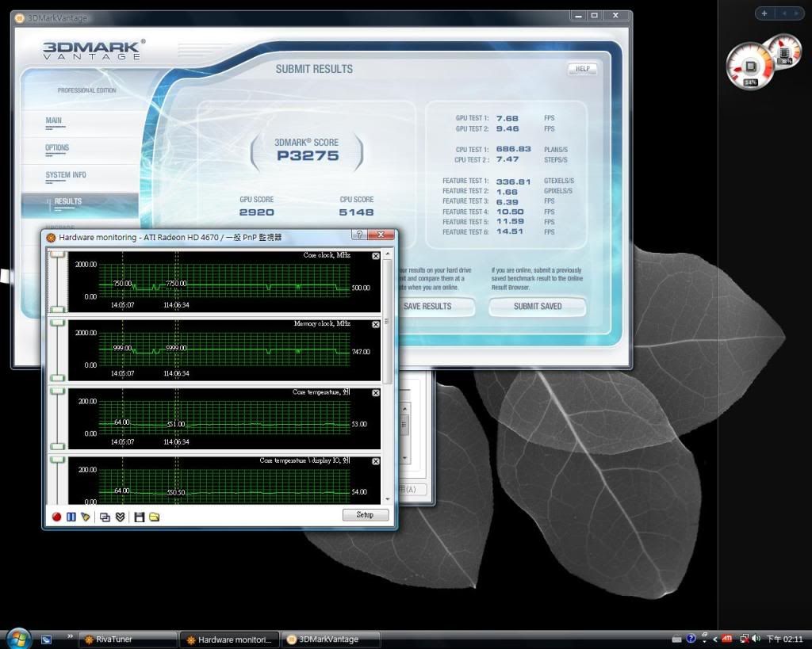This screenshot has height=649, width=812.
Task: Click the FEATURE TEST 2 value 1.66
Action: [507, 192]
